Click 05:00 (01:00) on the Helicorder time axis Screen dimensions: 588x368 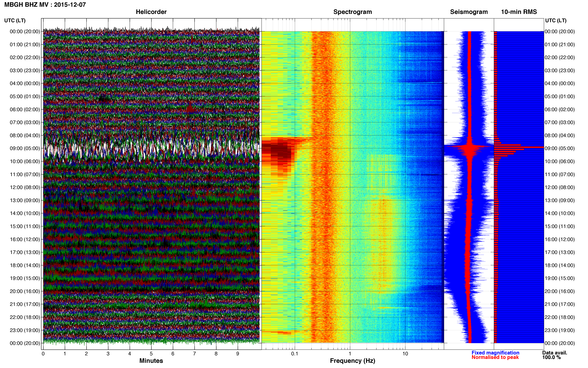click(x=25, y=96)
